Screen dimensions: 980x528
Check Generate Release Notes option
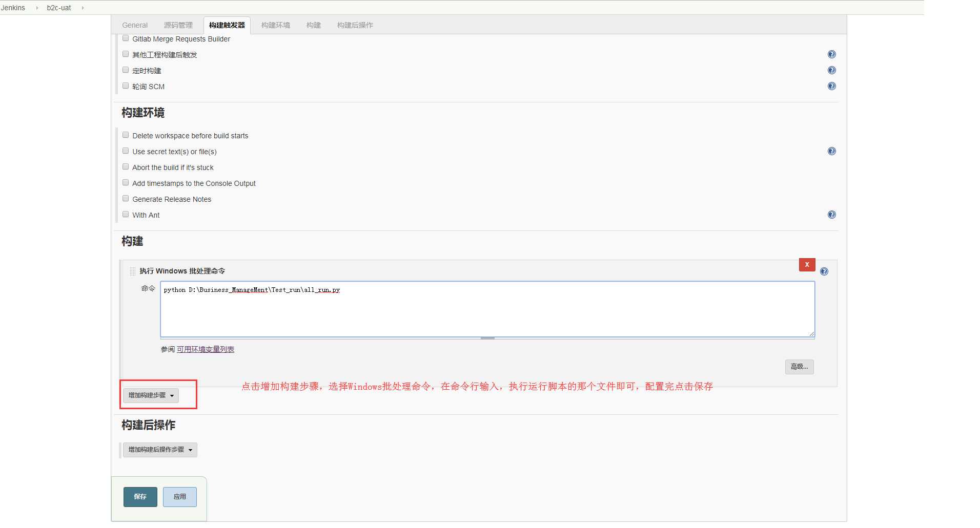[x=126, y=199]
